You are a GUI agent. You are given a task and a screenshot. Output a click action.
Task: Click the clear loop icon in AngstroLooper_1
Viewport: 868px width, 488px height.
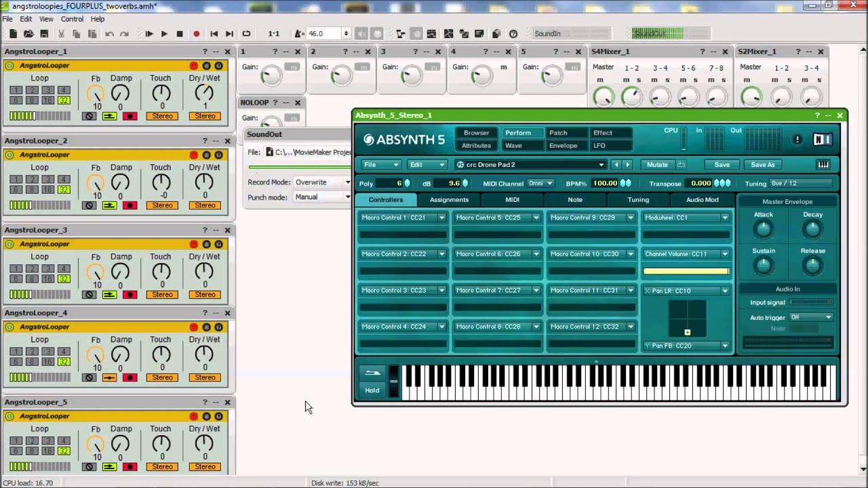coord(89,116)
